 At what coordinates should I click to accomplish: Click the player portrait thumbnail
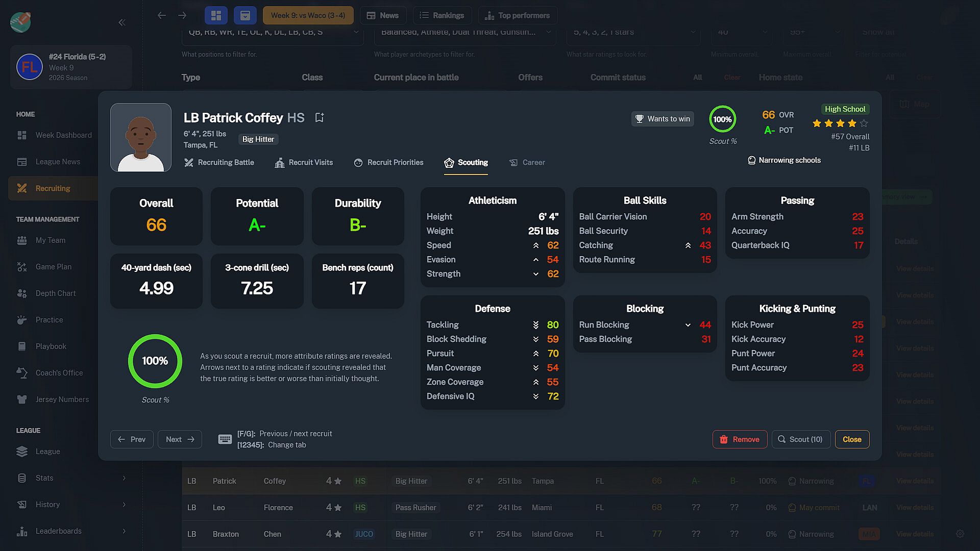141,137
